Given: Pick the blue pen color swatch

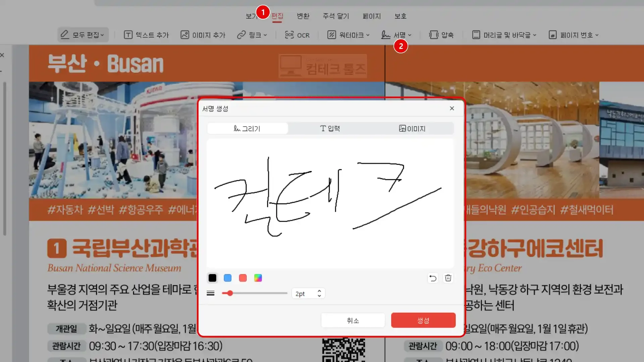Looking at the screenshot, I should (x=227, y=278).
